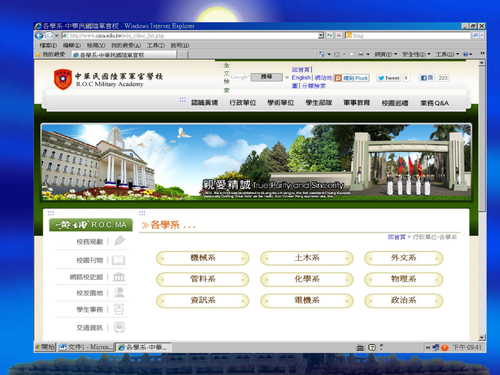500x375 pixels.
Task: Open the 業務Q&A navigation item
Action: tap(435, 103)
